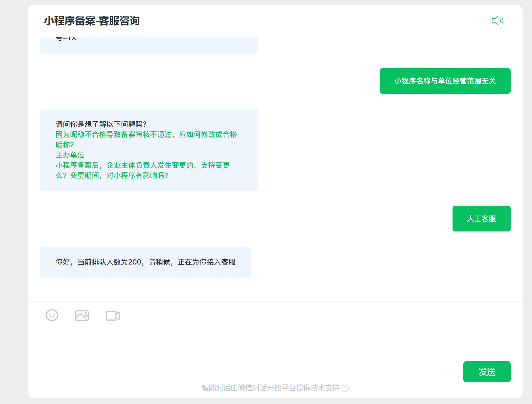Screen dimensions: 532x404
Task: Click the send image icon
Action: click(82, 315)
